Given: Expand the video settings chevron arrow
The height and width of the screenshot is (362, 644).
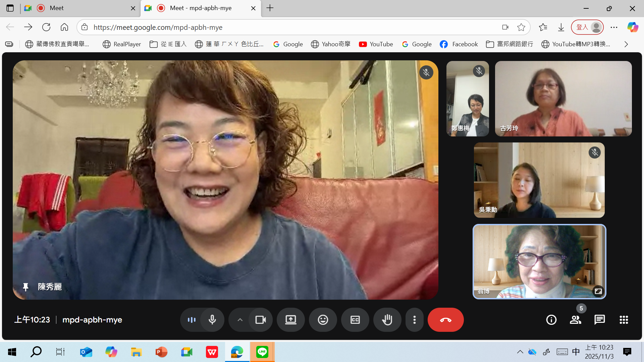Looking at the screenshot, I should click(x=240, y=320).
